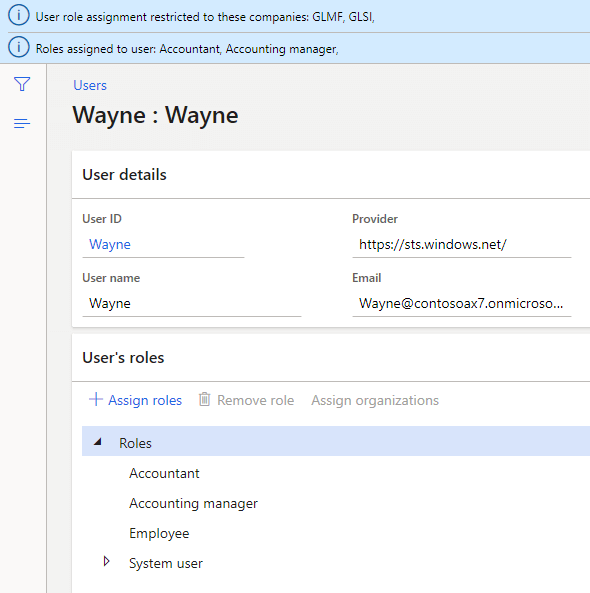Open the filter pane funnel icon
590x593 pixels.
click(x=22, y=84)
